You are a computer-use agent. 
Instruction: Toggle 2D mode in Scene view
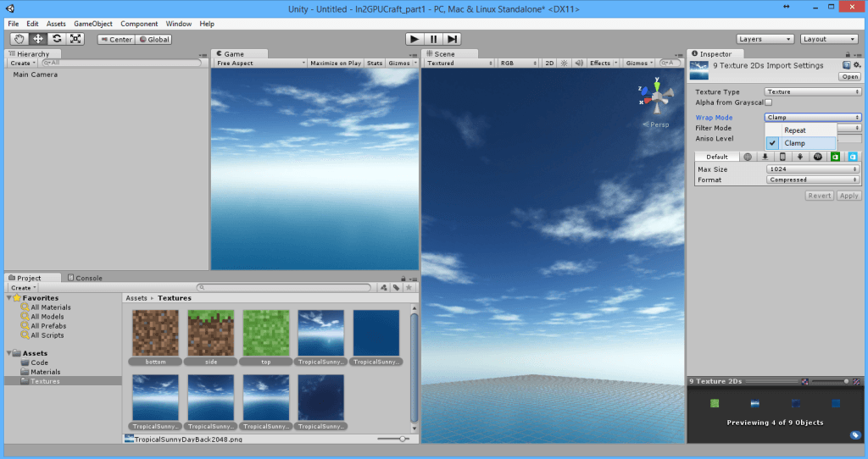[x=548, y=63]
